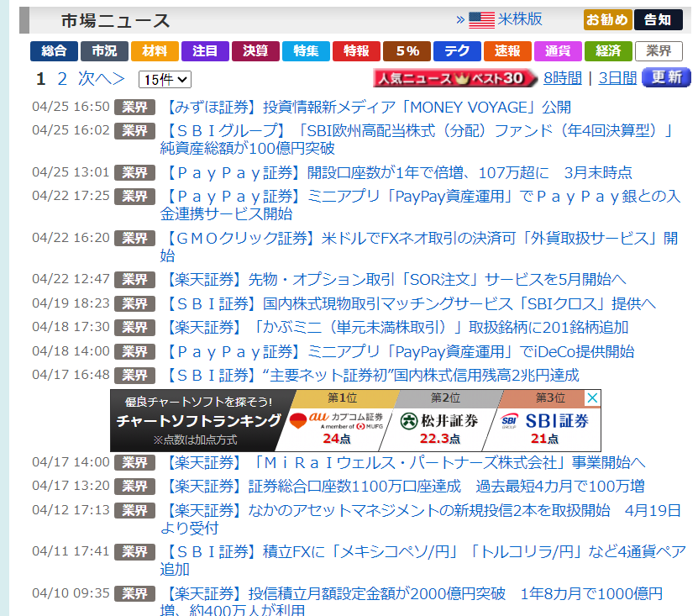Show the 5% news tab
The image size is (698, 616).
pos(407,51)
